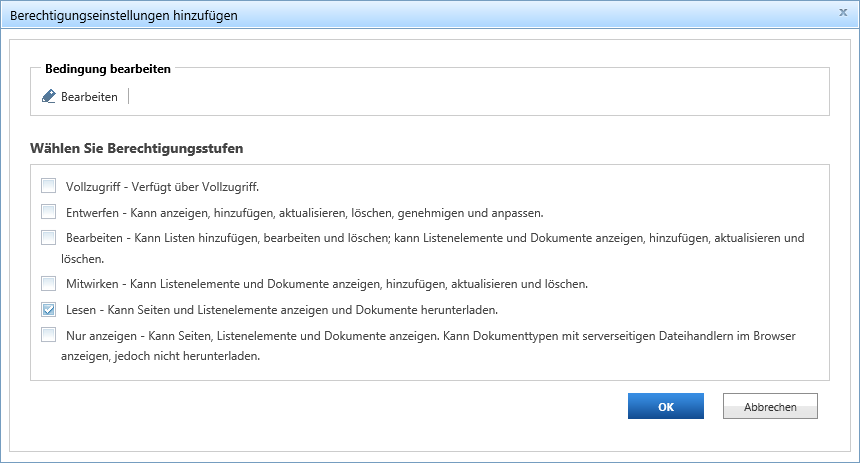Tick the Entwerfen permission checkbox
860x463 pixels.
(48, 212)
